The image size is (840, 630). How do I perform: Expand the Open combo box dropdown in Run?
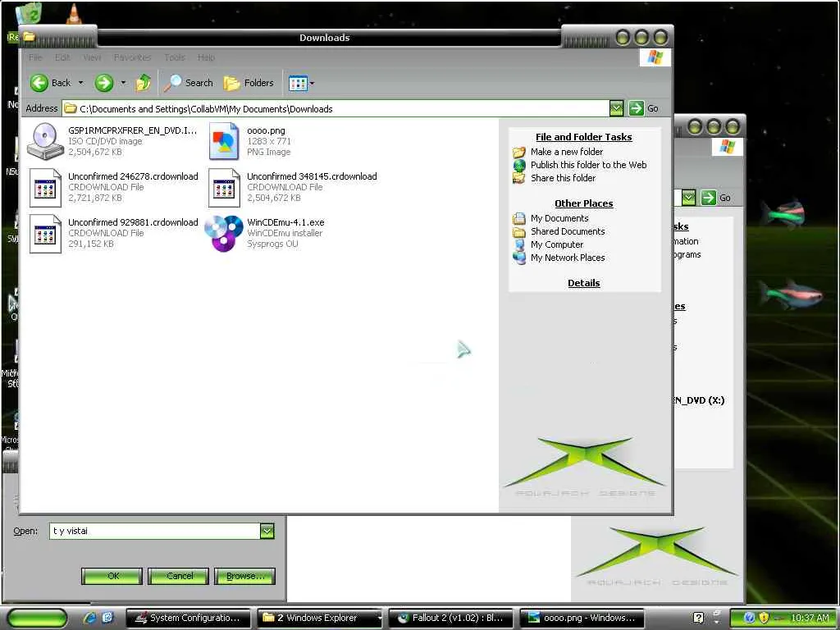(x=267, y=531)
